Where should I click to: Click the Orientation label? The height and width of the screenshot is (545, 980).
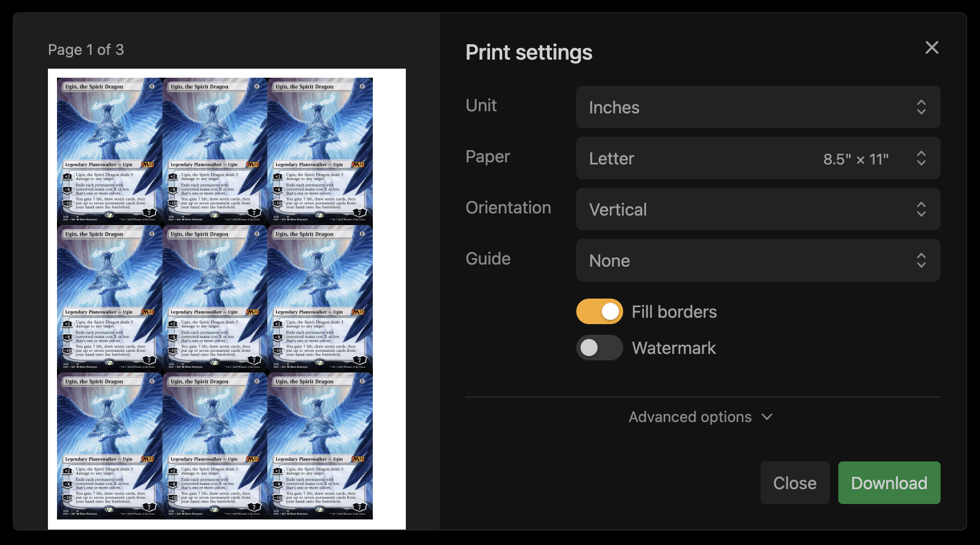tap(508, 208)
